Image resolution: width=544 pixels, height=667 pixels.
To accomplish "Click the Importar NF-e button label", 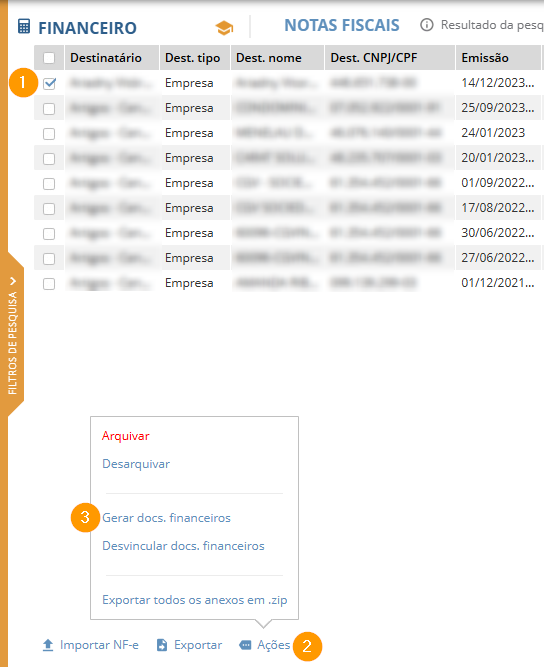I will point(99,645).
